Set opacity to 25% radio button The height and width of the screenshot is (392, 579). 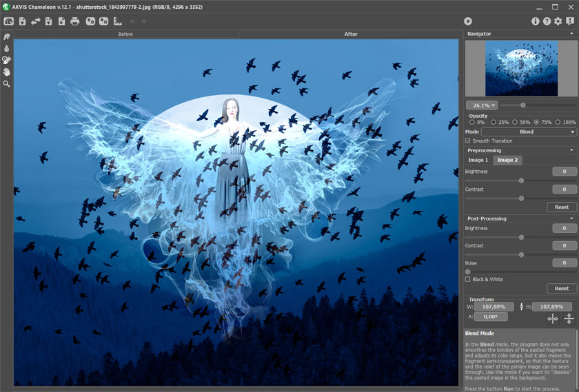pos(493,122)
